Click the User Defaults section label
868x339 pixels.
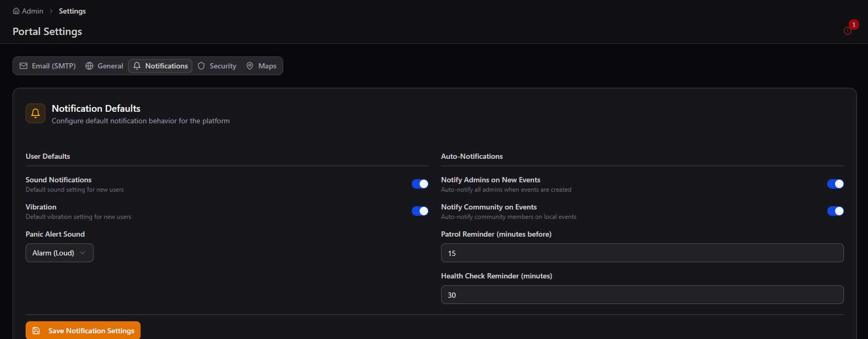point(48,156)
